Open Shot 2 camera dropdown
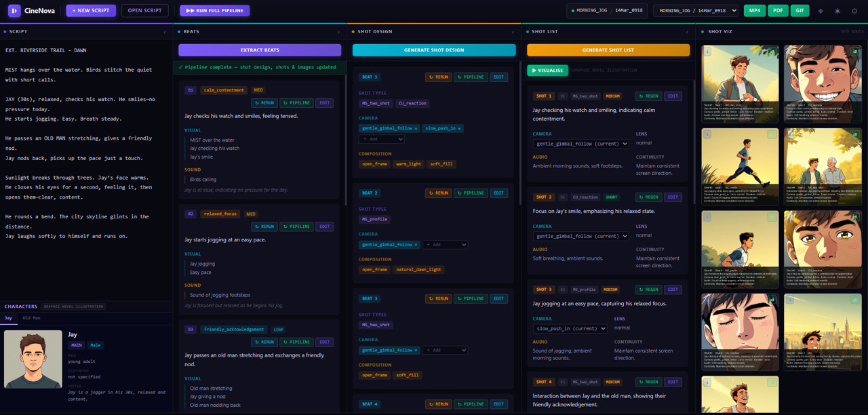 581,236
